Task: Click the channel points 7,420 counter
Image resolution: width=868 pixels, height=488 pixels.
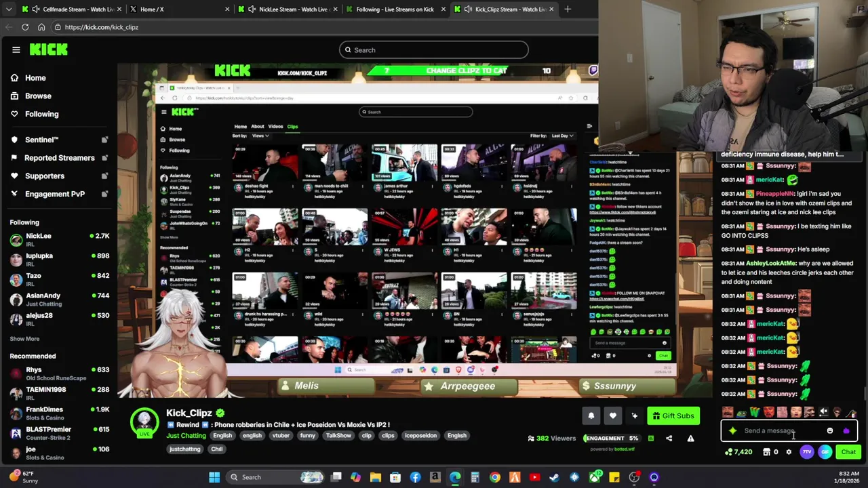Action: click(x=738, y=452)
